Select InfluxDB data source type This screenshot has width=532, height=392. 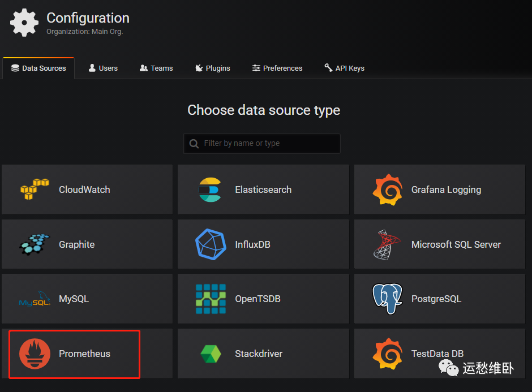[263, 244]
